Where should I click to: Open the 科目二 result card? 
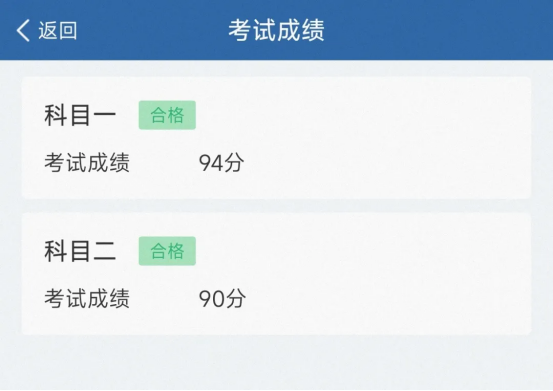(276, 274)
